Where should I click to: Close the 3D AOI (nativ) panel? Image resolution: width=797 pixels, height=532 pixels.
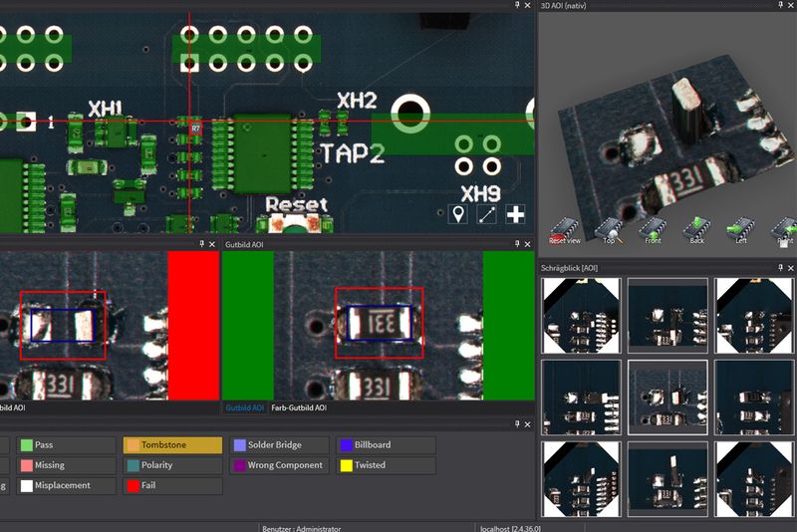pos(791,5)
